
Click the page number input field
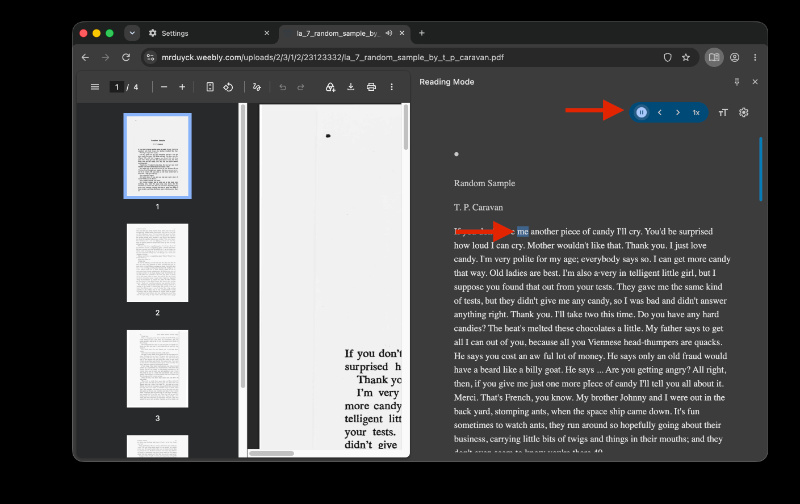116,87
